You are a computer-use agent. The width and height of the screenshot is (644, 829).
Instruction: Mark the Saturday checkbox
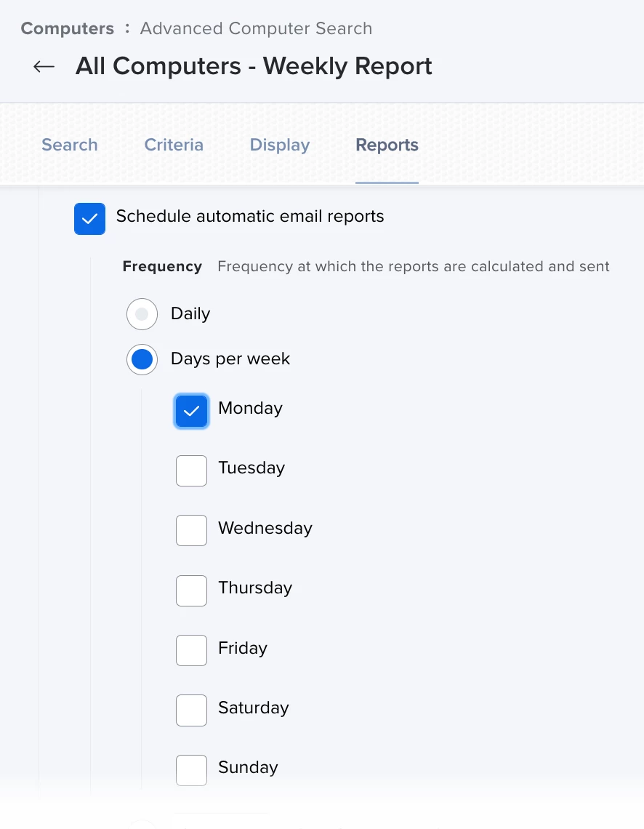[x=191, y=710]
